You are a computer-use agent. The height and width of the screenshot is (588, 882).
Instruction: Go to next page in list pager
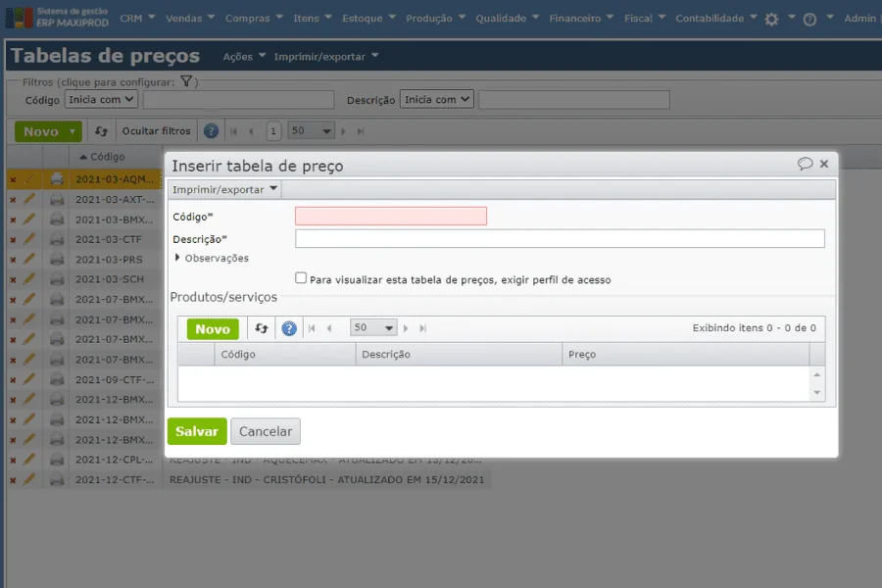click(x=343, y=131)
